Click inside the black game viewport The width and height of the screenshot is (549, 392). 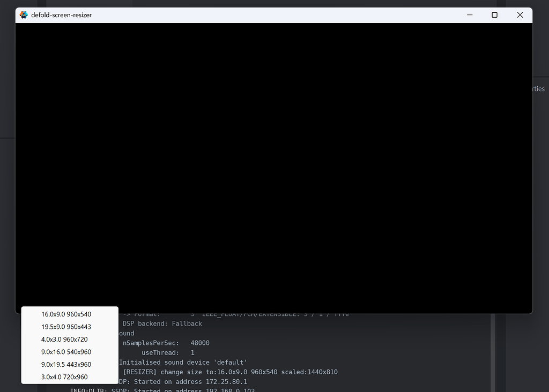pos(273,166)
